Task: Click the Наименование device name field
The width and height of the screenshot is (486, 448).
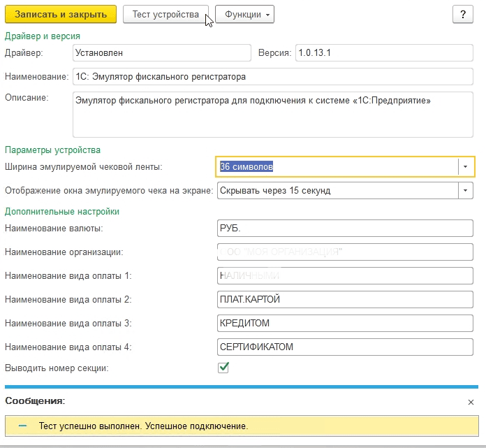Action: pos(272,76)
